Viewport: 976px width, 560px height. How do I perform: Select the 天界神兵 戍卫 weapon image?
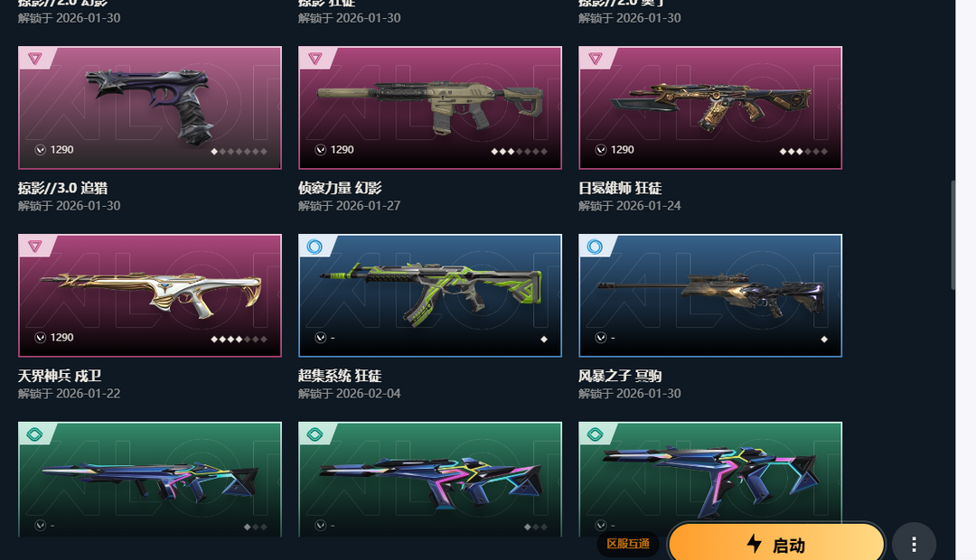[x=150, y=295]
